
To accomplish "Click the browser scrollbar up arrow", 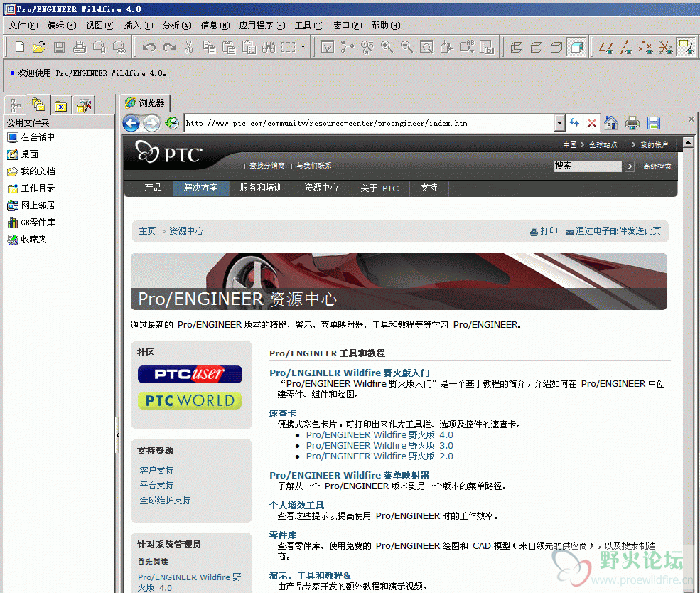I will click(688, 142).
